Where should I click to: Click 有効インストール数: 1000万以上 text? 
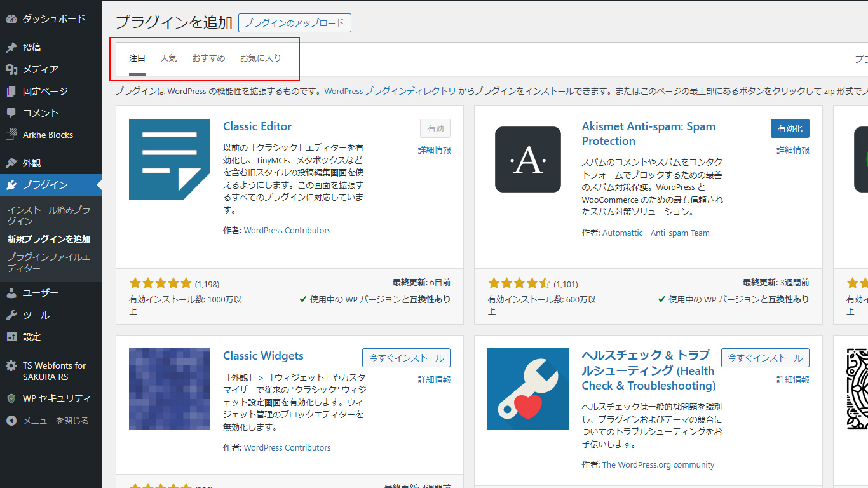(186, 305)
